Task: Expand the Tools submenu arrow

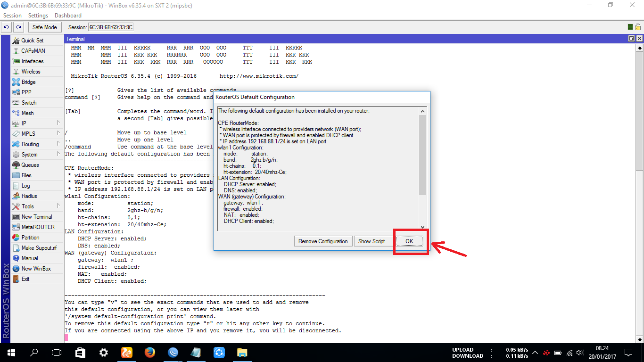Action: click(x=58, y=206)
